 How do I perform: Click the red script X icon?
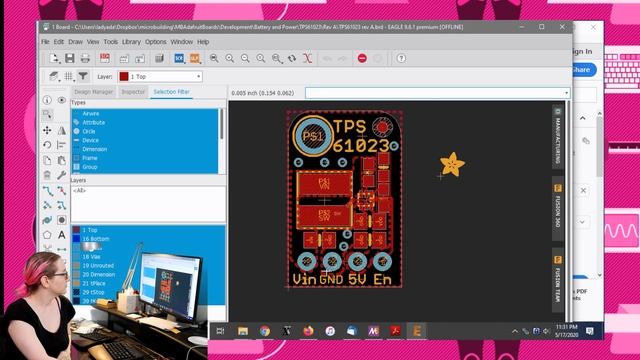pyautogui.click(x=307, y=58)
